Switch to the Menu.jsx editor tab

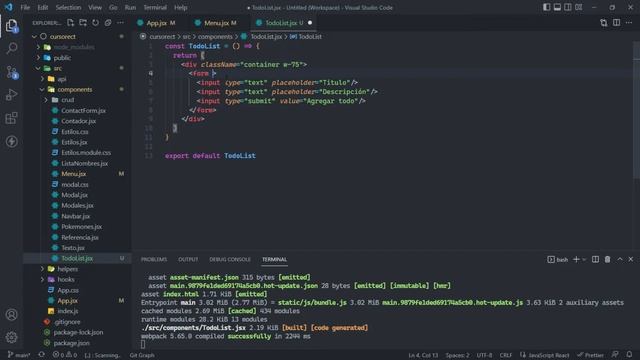(x=216, y=23)
